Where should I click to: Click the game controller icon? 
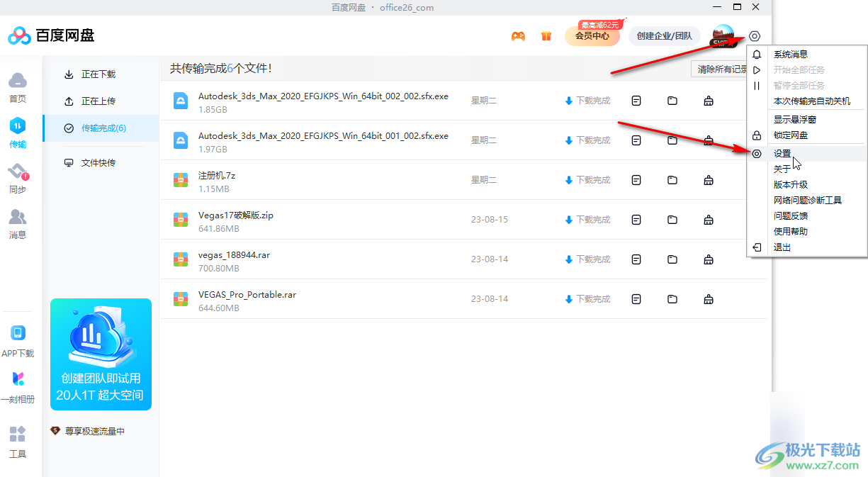click(519, 36)
